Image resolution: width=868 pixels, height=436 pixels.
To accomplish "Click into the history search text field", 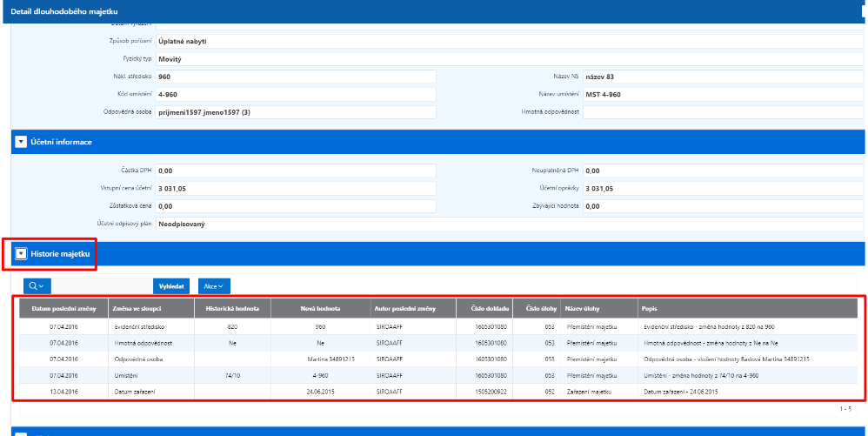I will coord(102,285).
